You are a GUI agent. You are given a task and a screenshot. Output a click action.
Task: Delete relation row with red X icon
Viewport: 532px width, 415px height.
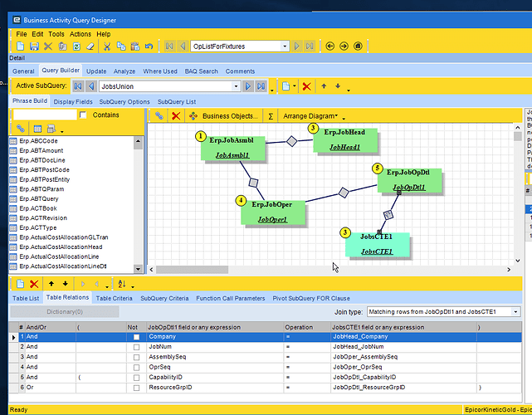point(34,284)
